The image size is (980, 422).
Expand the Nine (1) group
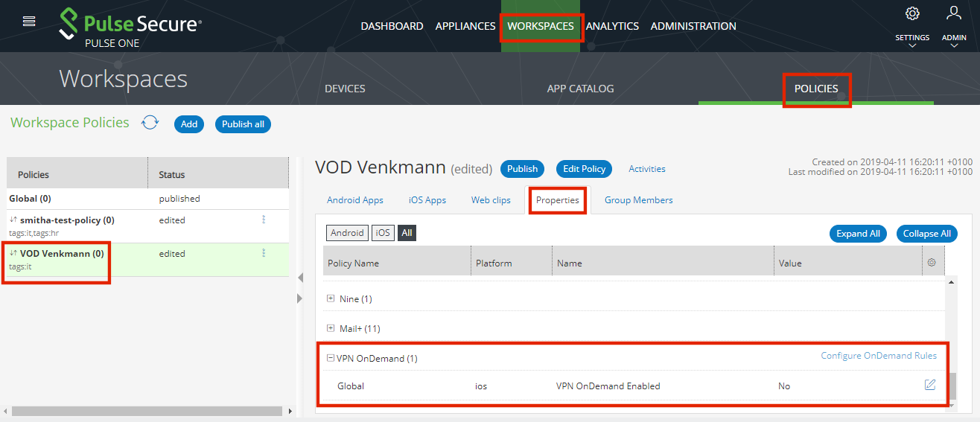point(331,298)
